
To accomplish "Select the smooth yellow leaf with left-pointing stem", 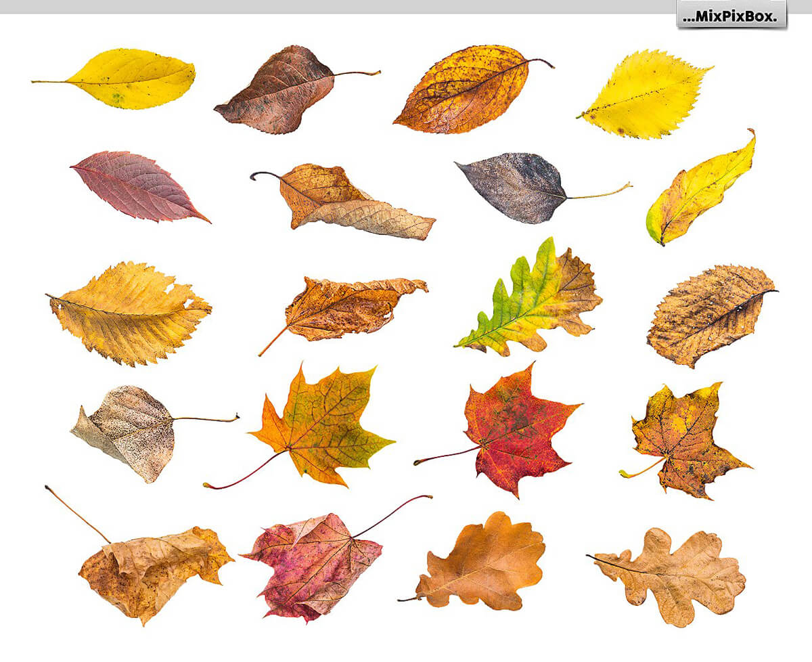I will 132,79.
